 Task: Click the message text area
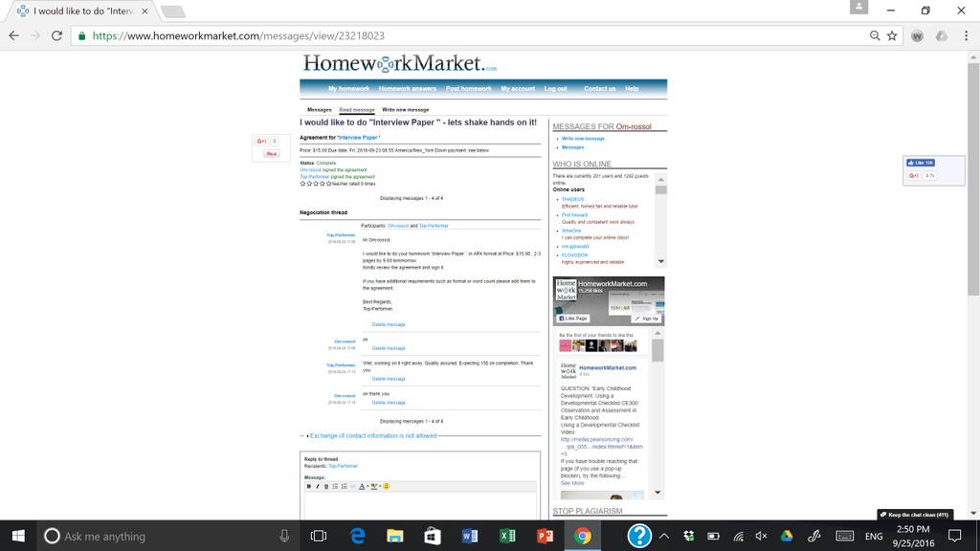coord(420,505)
